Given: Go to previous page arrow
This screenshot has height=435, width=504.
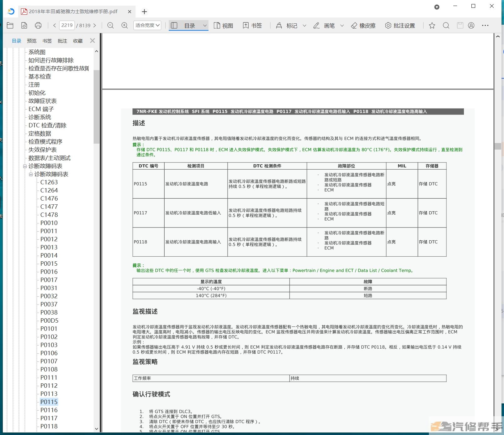Looking at the screenshot, I should 54,25.
